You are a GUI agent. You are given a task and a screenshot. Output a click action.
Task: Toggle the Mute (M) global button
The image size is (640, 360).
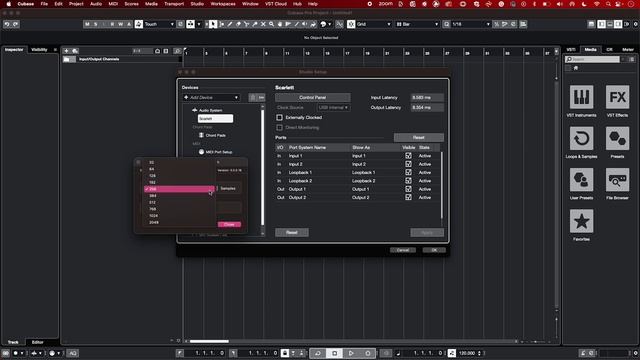[87, 24]
